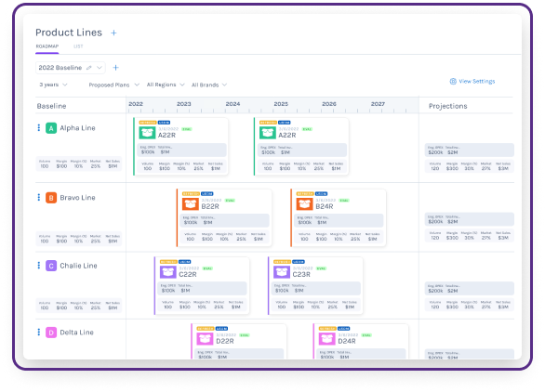
Task: Click the plus icon right of baseline selector
Action: pos(115,68)
